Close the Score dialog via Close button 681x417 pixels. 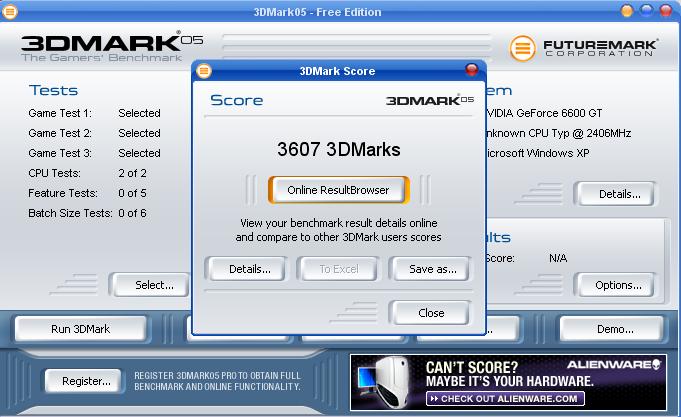point(431,313)
